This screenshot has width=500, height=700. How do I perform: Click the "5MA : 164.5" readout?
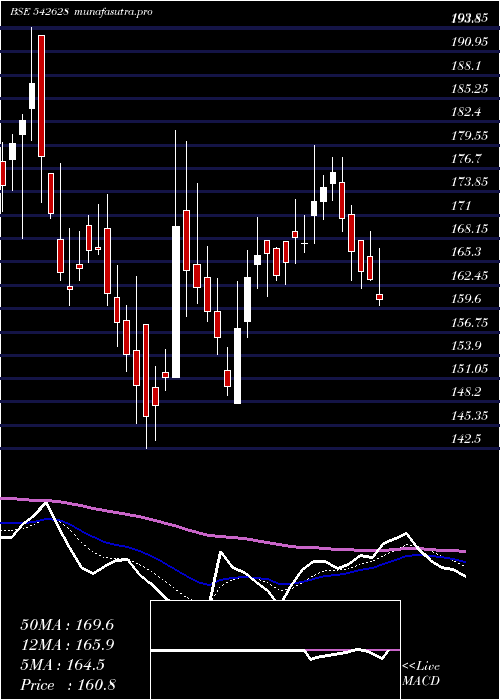coord(63,665)
